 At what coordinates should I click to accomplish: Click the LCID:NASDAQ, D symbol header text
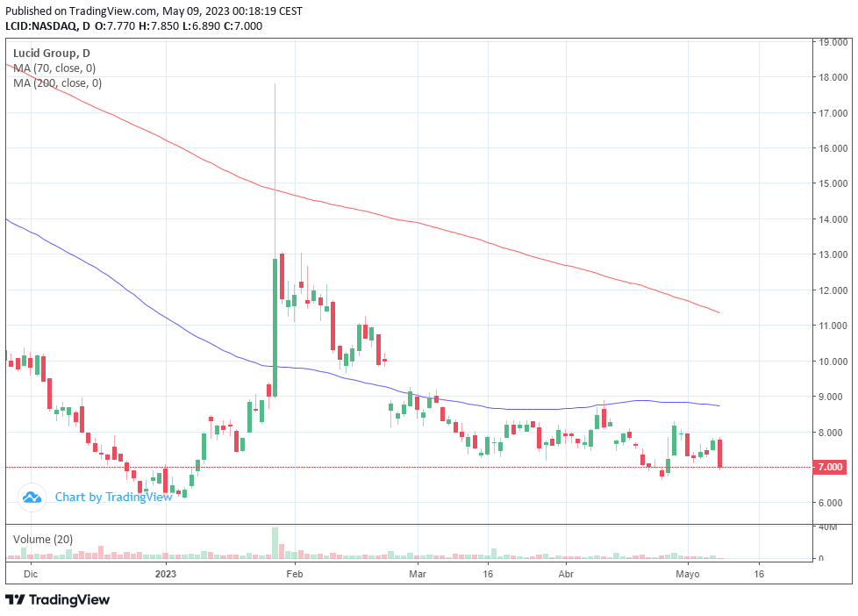tap(48, 25)
